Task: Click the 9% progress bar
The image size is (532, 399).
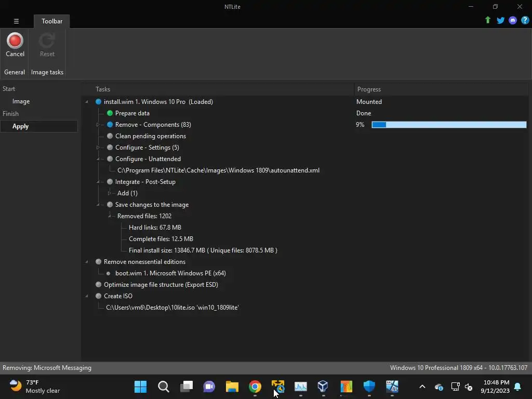Action: 449,125
